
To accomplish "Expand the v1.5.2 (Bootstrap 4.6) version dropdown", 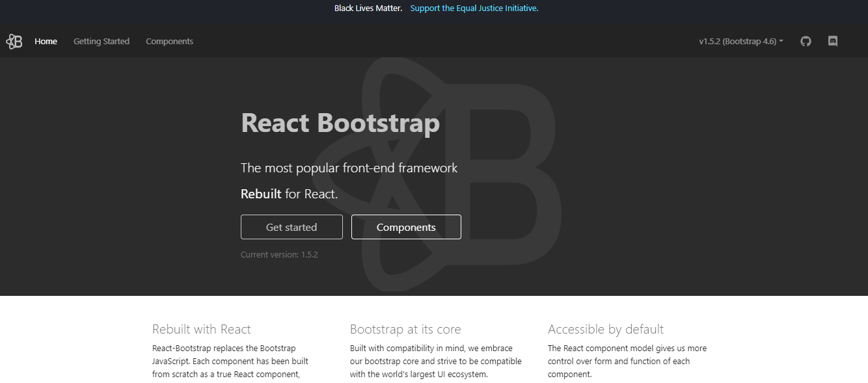I will [740, 42].
